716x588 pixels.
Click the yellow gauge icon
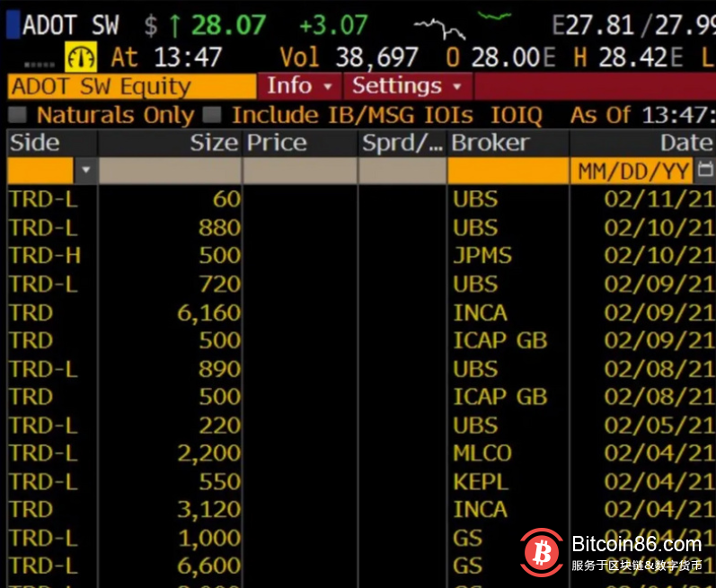coord(81,57)
